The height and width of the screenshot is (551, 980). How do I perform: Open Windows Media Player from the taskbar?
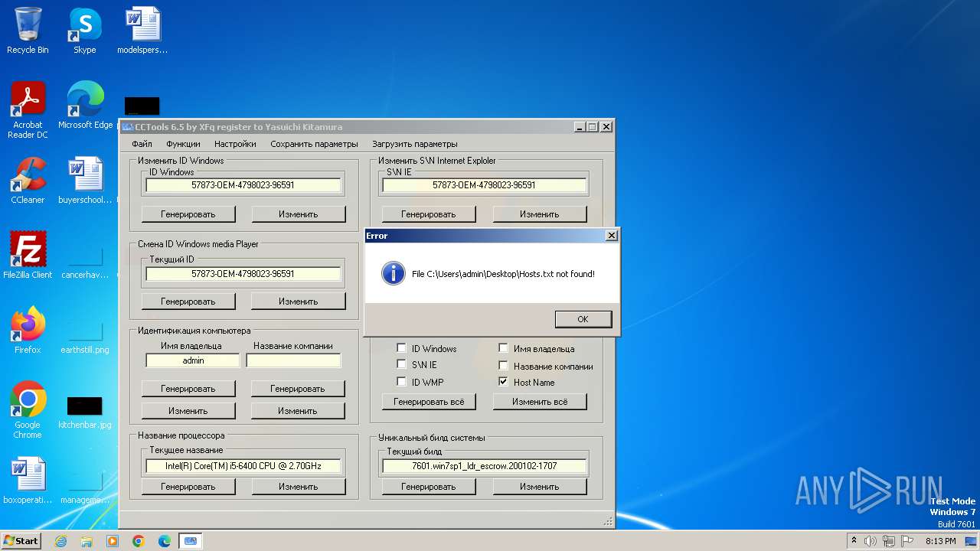point(113,541)
